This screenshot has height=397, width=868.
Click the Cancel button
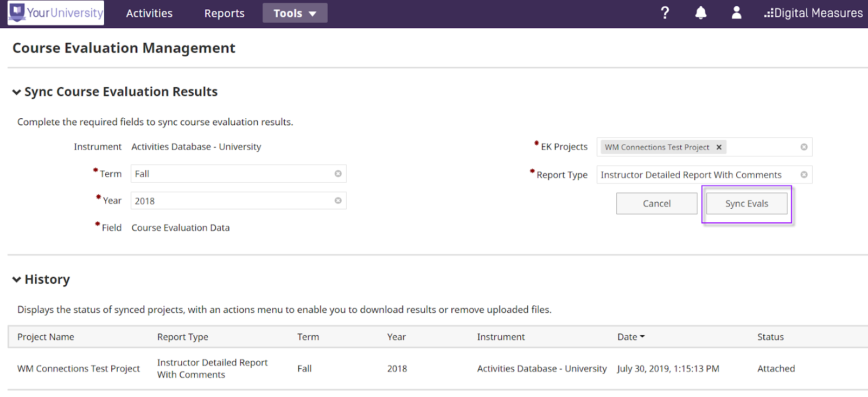[656, 203]
